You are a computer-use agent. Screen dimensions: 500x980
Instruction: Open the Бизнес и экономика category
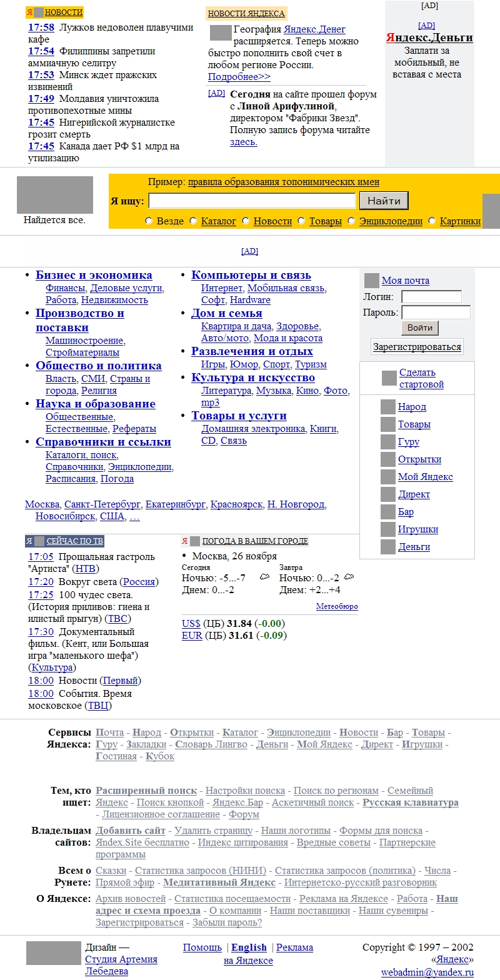click(94, 275)
